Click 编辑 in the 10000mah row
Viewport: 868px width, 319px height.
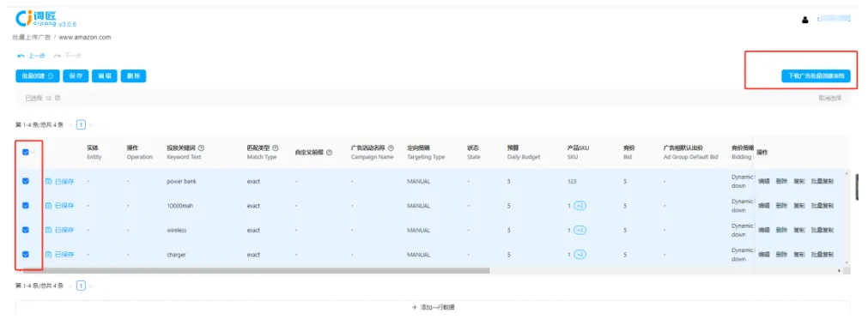tap(763, 206)
